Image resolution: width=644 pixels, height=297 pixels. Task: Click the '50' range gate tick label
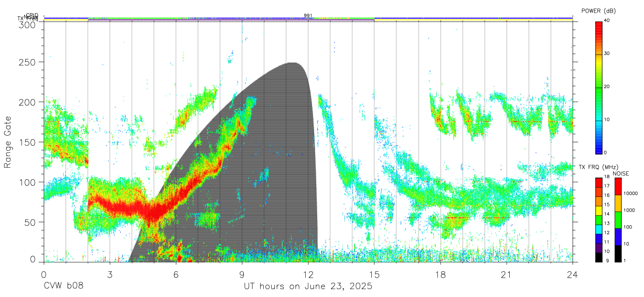[30, 222]
